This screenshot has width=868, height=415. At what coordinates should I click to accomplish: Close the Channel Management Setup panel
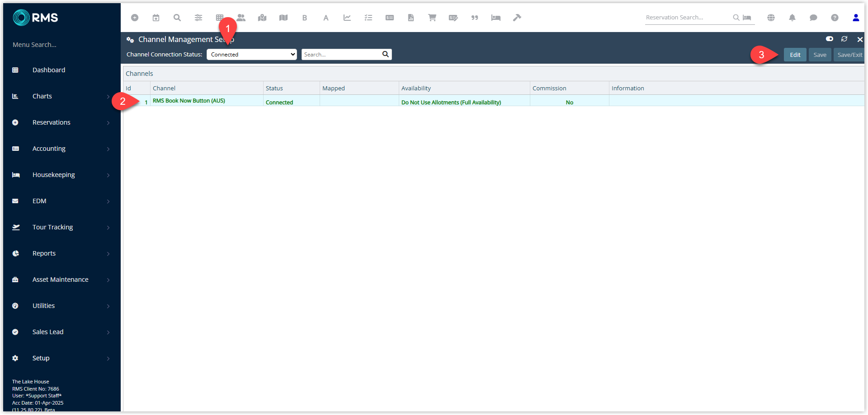860,39
